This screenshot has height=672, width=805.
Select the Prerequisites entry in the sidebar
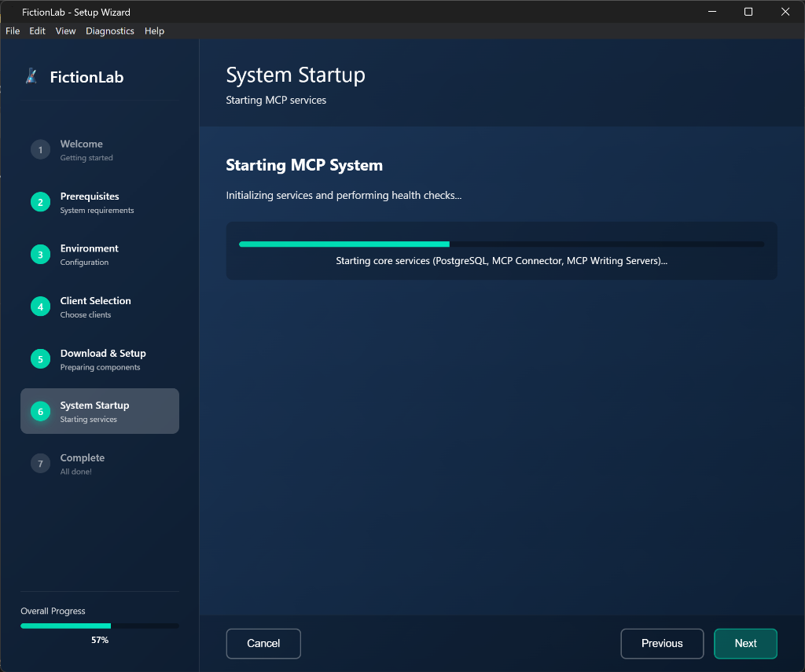coord(100,202)
